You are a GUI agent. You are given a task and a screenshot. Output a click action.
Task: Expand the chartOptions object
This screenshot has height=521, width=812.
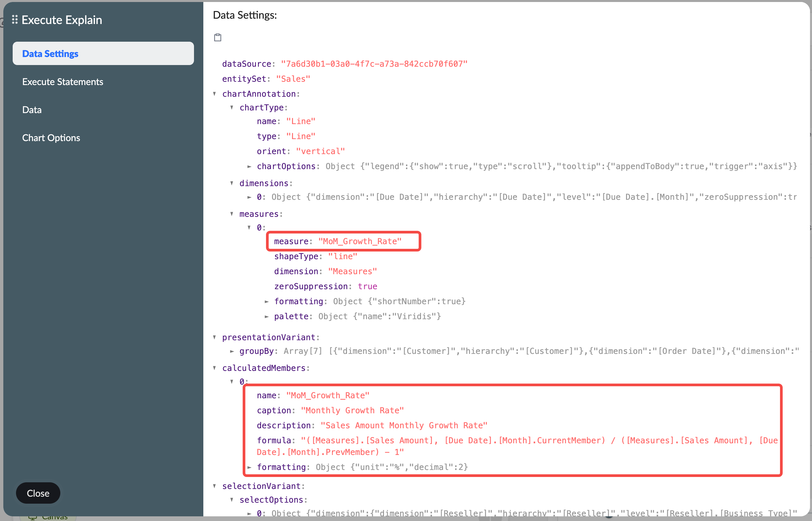point(249,166)
